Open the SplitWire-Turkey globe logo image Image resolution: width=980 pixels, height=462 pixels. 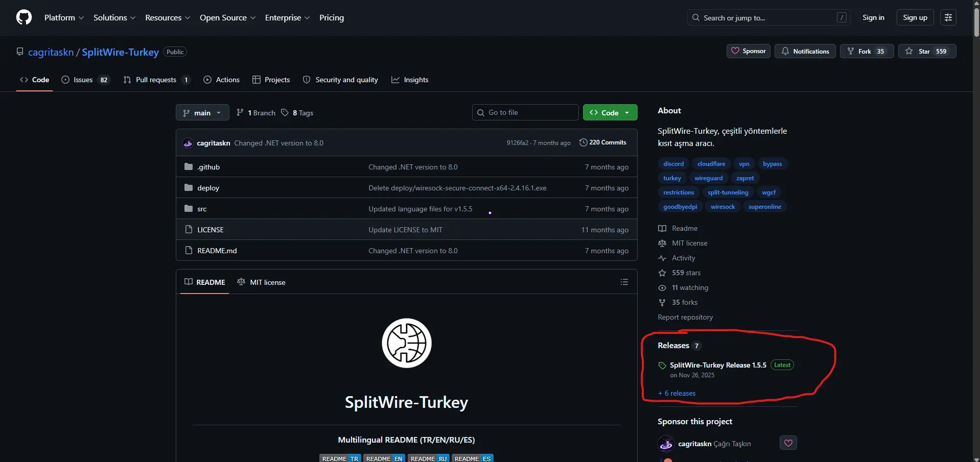tap(407, 343)
